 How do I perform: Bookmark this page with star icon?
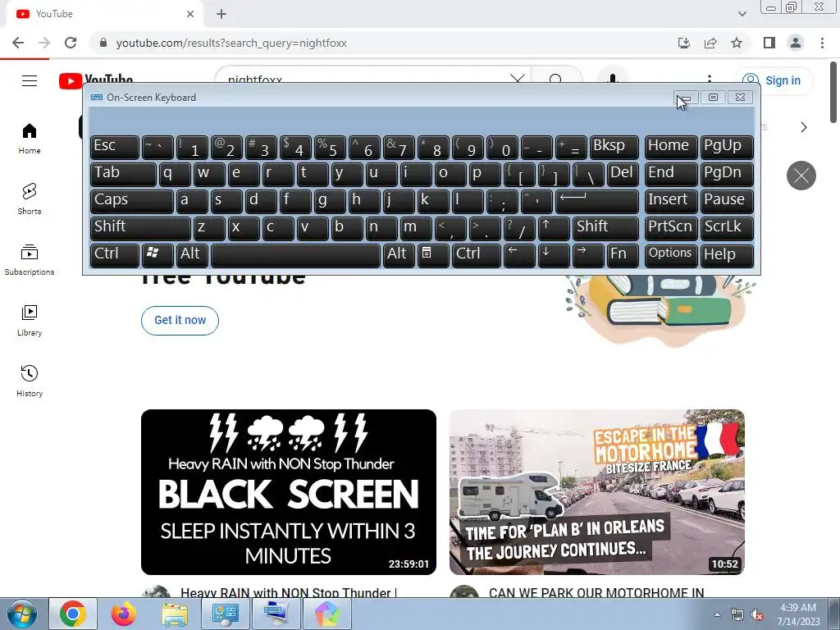[737, 43]
